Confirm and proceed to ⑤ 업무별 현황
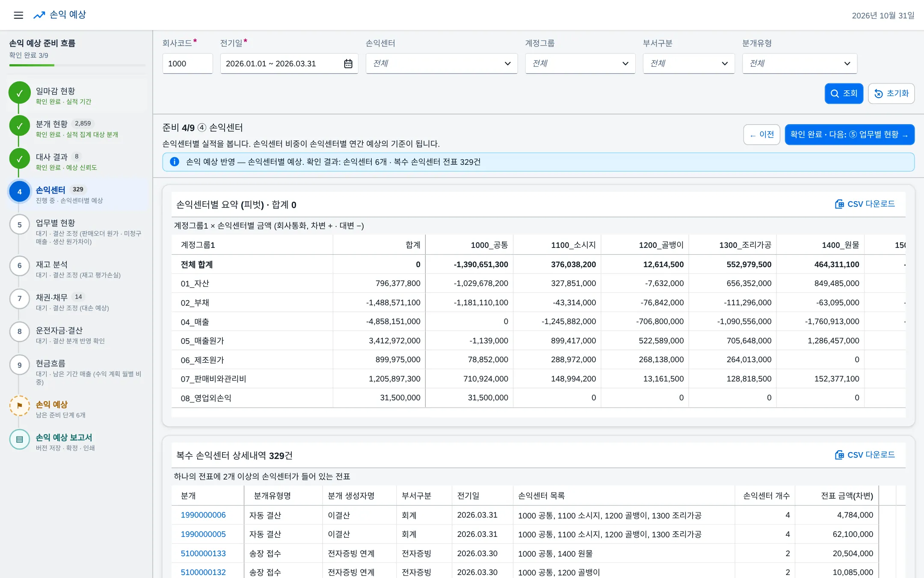The height and width of the screenshot is (578, 924). 850,135
